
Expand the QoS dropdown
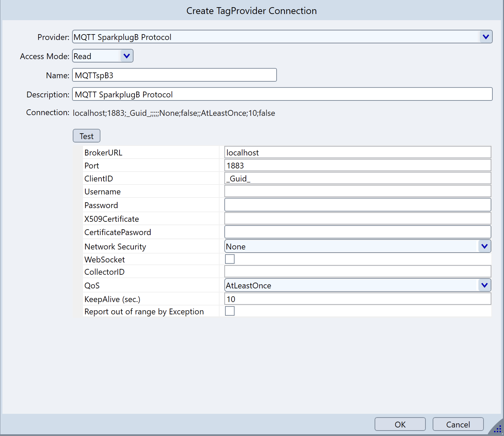coord(484,285)
